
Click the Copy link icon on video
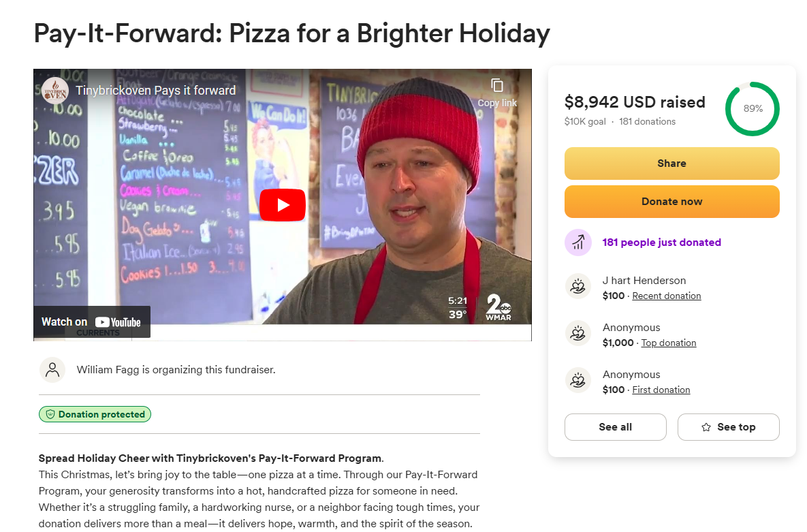(x=496, y=86)
